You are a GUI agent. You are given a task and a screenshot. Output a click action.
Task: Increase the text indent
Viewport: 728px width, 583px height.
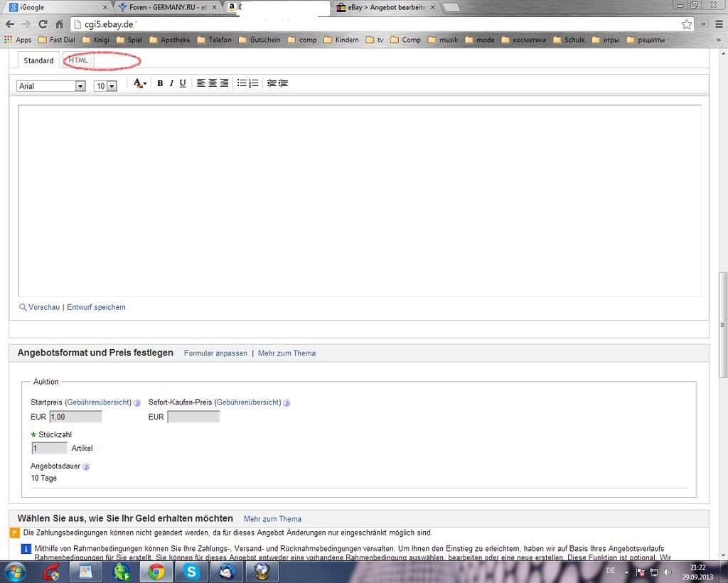click(x=283, y=83)
